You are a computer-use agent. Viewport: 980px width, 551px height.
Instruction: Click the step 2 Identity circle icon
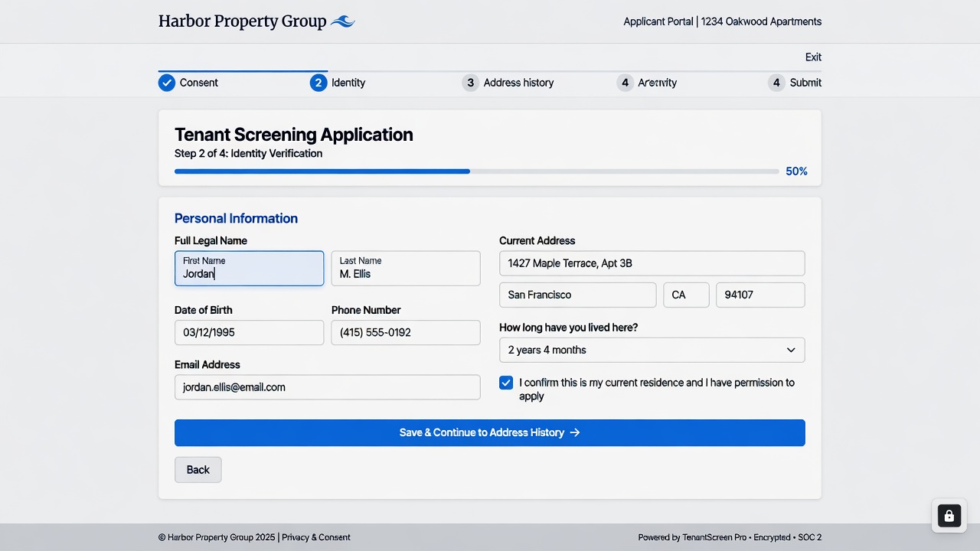[x=318, y=83]
